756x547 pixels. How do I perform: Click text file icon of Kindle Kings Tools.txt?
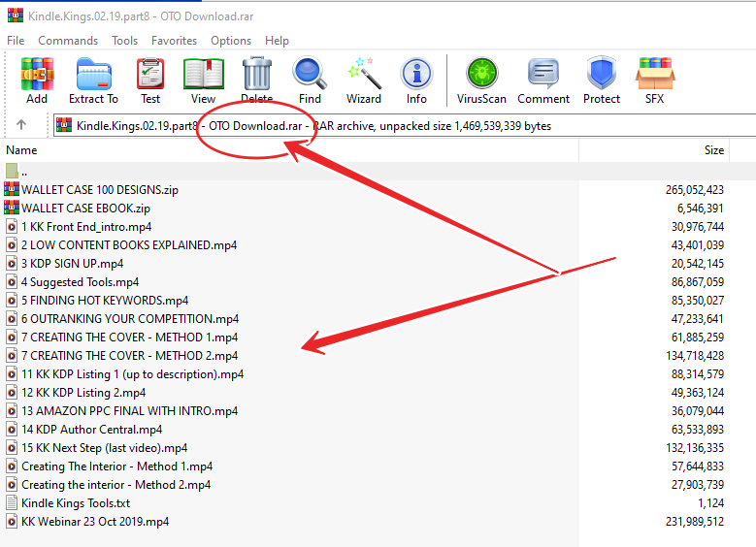pyautogui.click(x=12, y=502)
